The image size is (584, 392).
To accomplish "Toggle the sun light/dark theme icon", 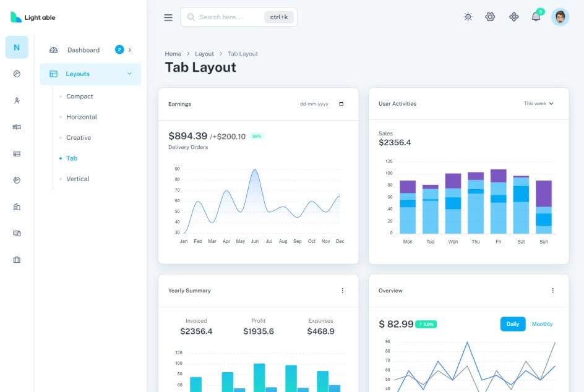I will tap(468, 17).
